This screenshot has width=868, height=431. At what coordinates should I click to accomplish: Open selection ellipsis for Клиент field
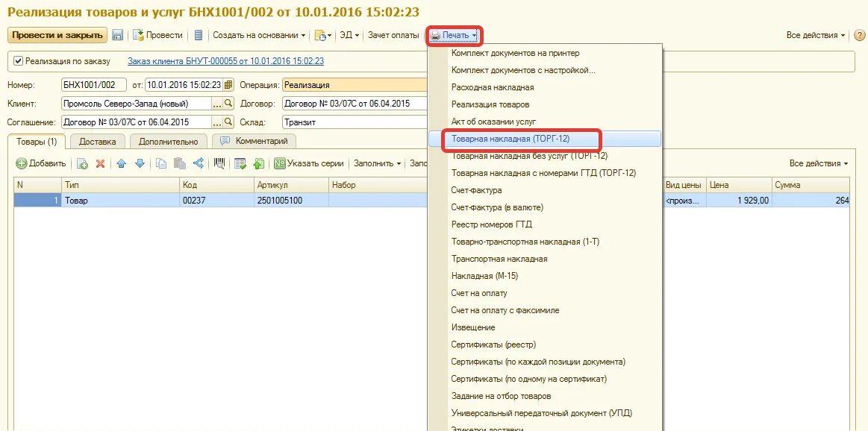click(217, 104)
